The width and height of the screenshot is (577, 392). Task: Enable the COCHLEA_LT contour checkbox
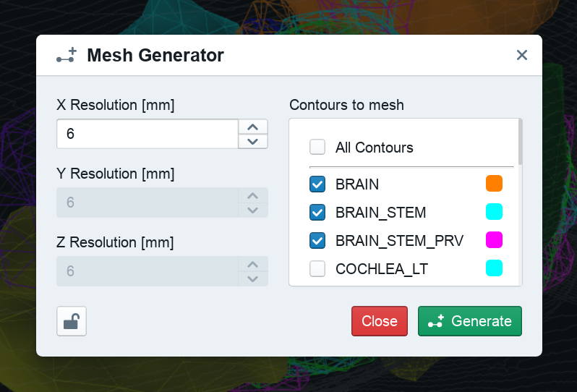pyautogui.click(x=317, y=269)
